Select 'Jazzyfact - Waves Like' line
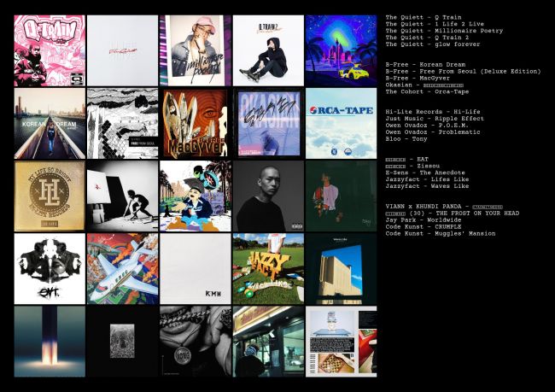555x392 pixels. point(427,186)
